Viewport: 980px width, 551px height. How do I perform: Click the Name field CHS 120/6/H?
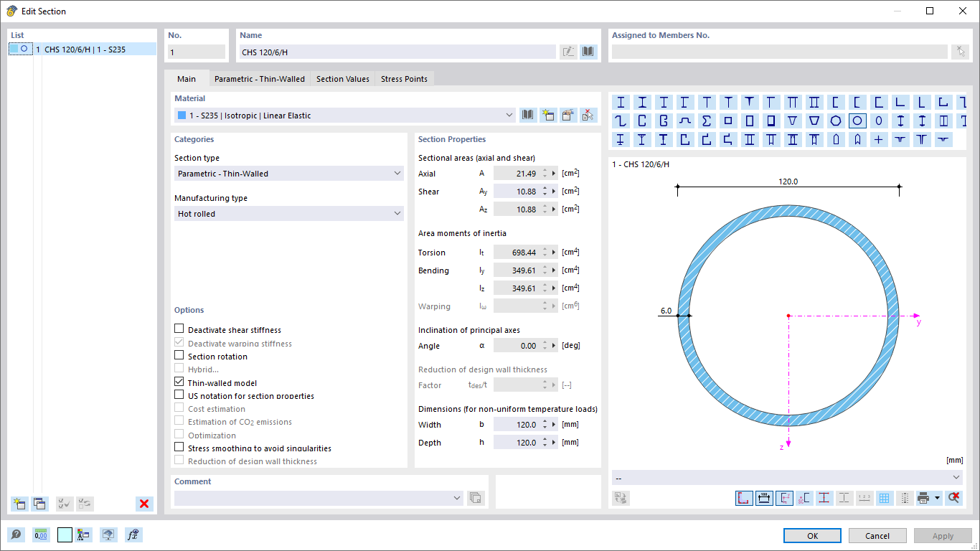click(x=397, y=52)
